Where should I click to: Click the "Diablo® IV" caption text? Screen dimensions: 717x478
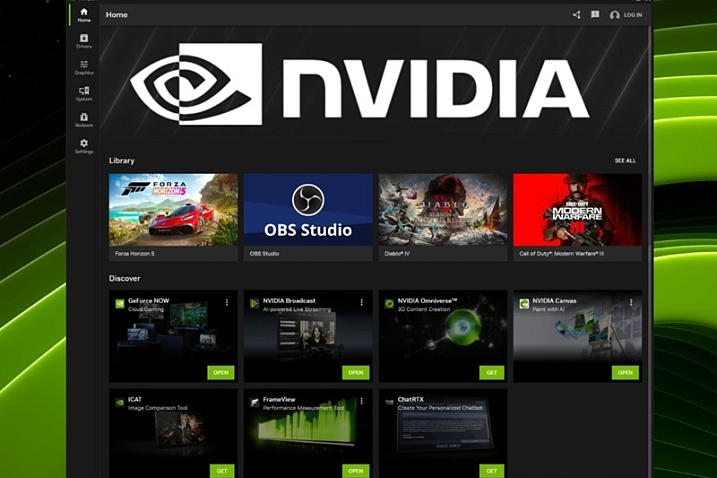tap(397, 253)
